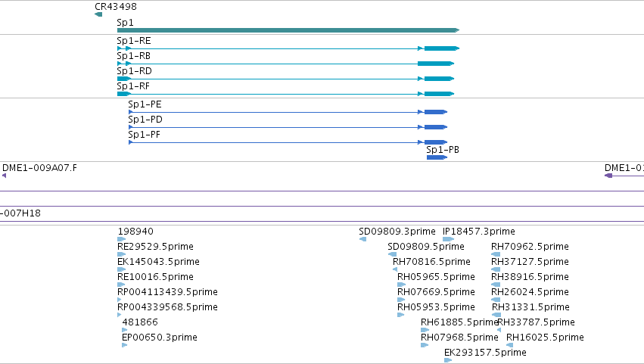Select the Sp1-PB protein block
The height and width of the screenshot is (364, 644).
(x=437, y=157)
